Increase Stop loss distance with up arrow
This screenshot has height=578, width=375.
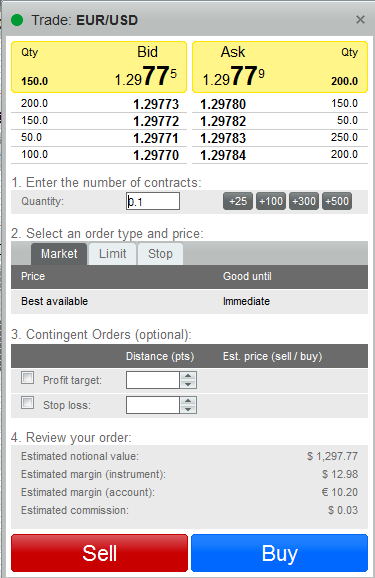click(x=188, y=401)
